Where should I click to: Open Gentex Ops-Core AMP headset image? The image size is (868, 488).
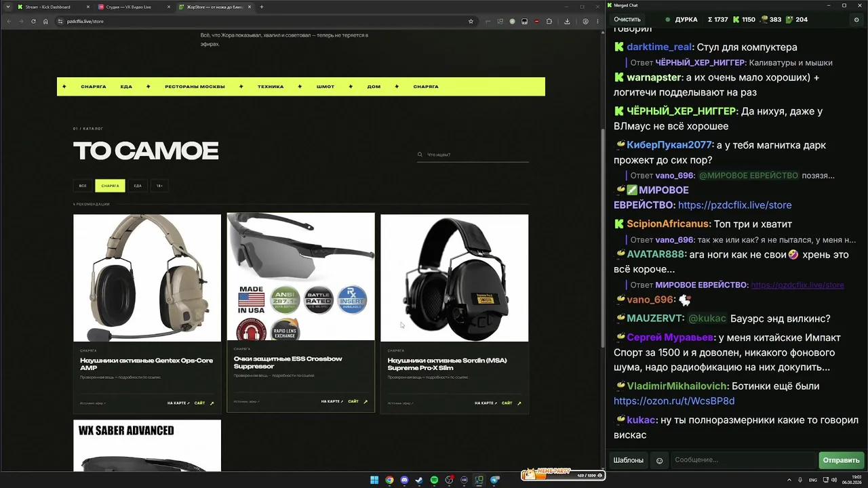pyautogui.click(x=147, y=278)
